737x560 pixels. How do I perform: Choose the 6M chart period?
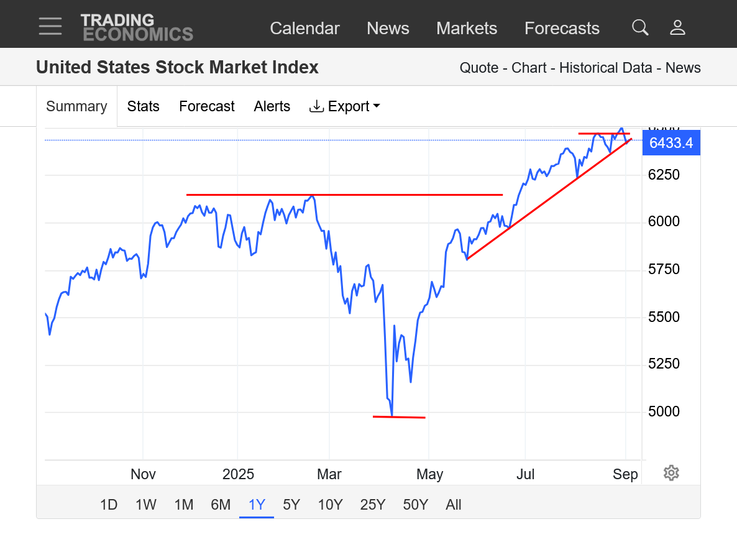click(x=221, y=505)
